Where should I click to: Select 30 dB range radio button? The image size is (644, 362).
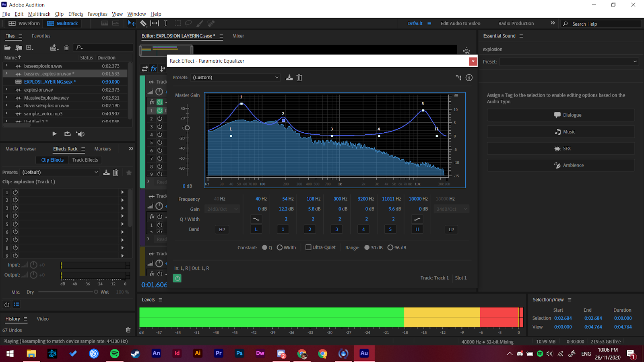[367, 248]
